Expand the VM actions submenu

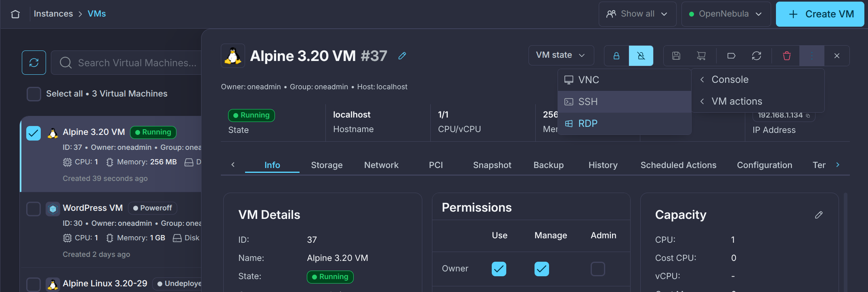pyautogui.click(x=758, y=101)
